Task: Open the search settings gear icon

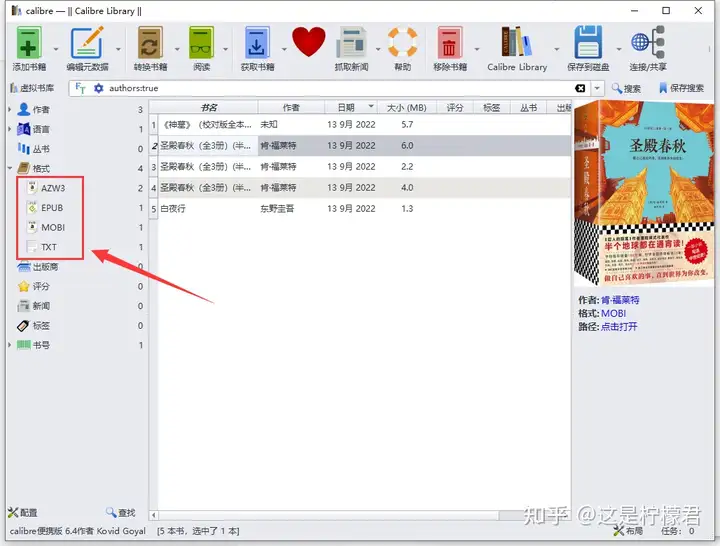Action: [99, 88]
